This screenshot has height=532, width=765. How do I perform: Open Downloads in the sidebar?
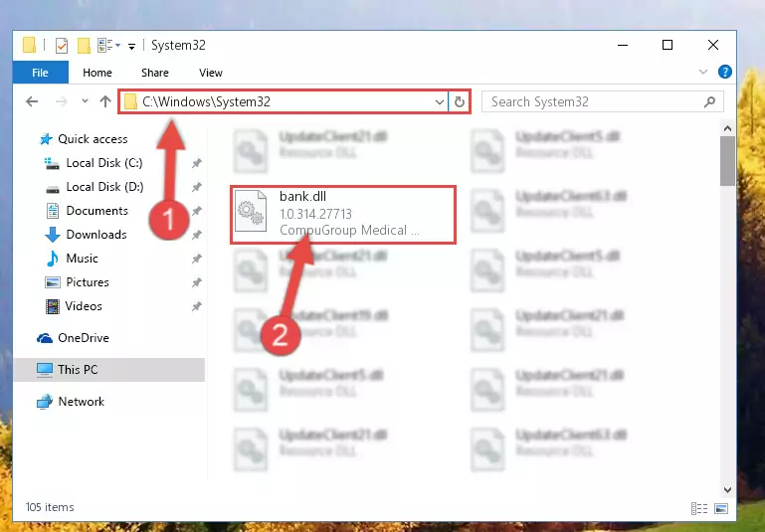96,235
